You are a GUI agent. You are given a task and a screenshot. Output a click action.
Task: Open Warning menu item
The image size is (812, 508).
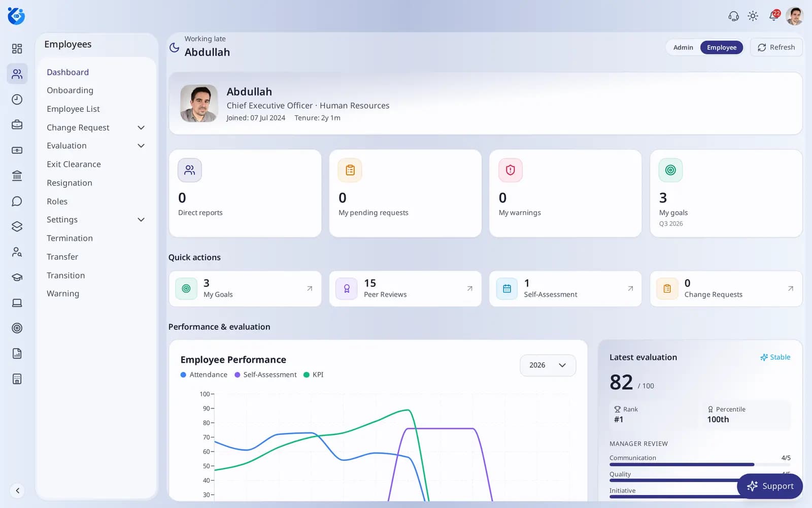tap(63, 294)
